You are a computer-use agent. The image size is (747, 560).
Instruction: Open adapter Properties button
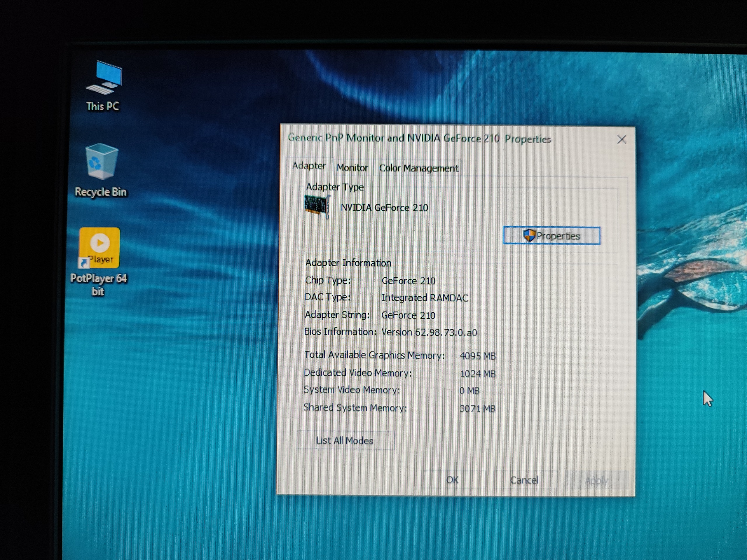[x=551, y=236]
